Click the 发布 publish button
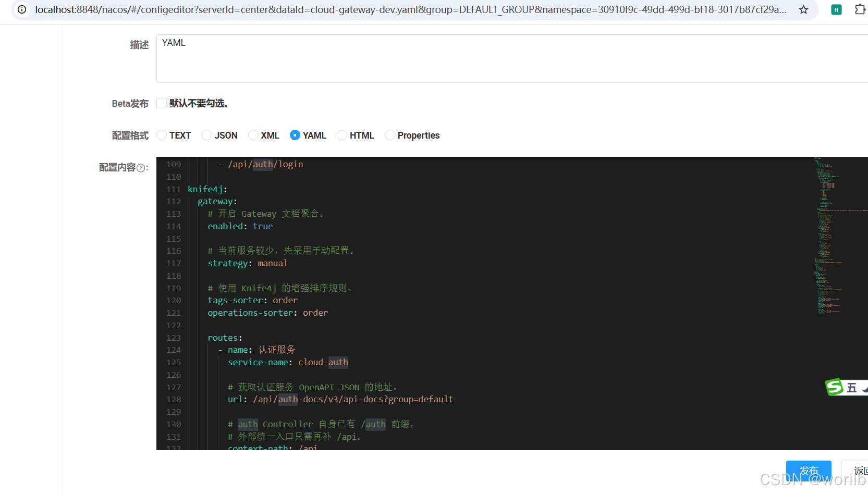This screenshot has width=868, height=495. tap(809, 471)
